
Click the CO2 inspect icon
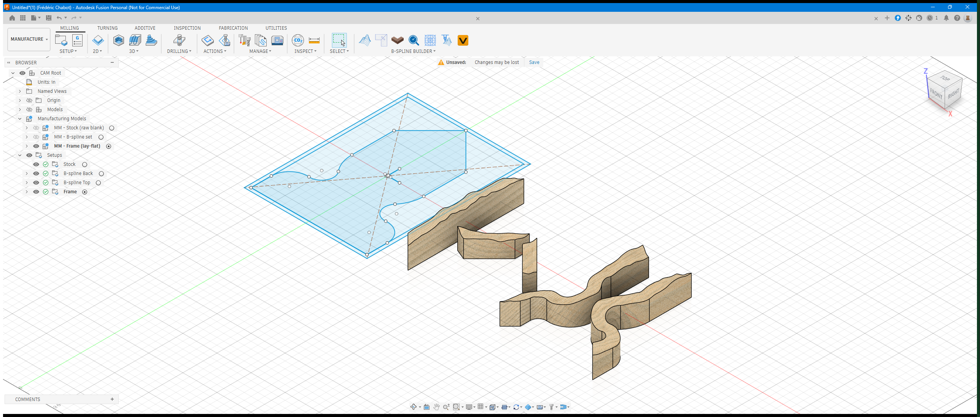[x=298, y=40]
